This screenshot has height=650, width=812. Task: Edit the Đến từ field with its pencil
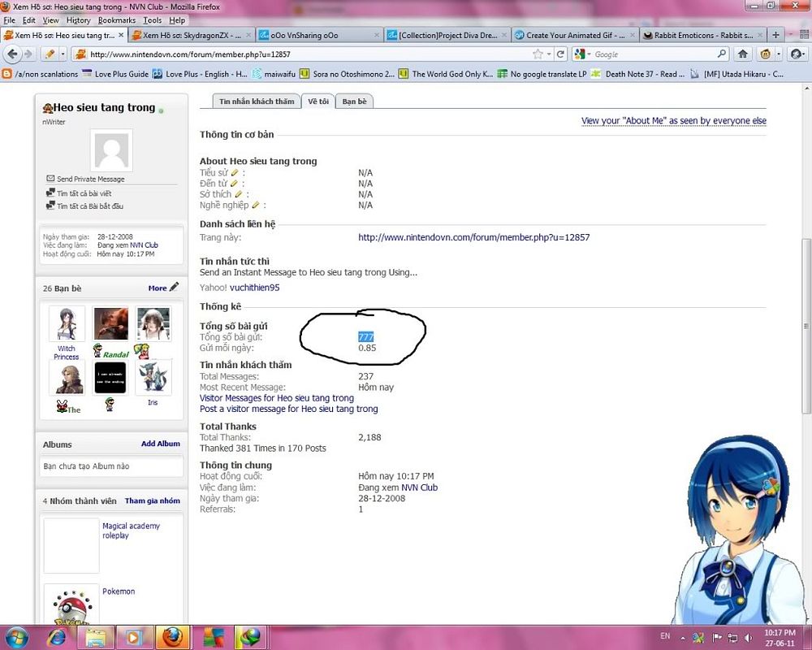tap(234, 184)
